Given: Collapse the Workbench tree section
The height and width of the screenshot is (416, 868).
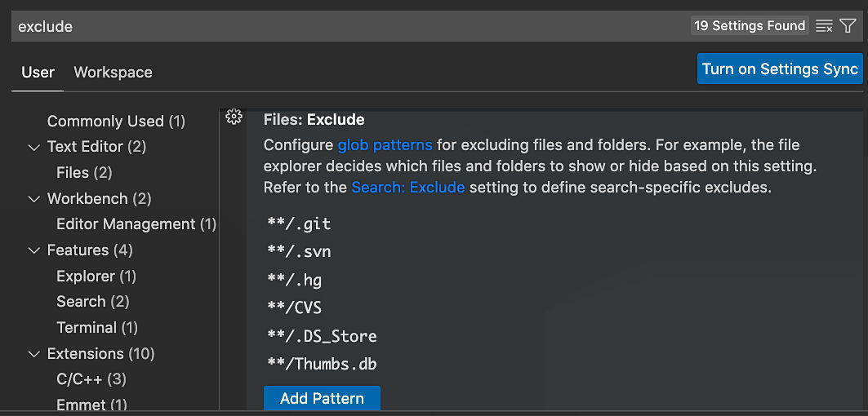Looking at the screenshot, I should (x=34, y=199).
